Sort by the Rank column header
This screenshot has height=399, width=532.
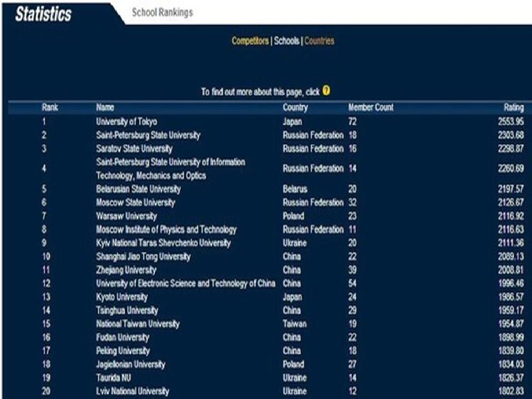pos(50,108)
